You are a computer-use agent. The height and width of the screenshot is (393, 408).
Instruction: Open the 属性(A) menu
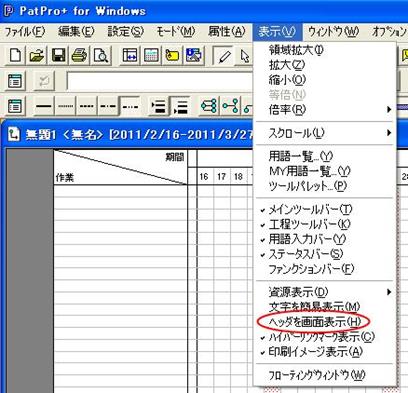coord(227,32)
